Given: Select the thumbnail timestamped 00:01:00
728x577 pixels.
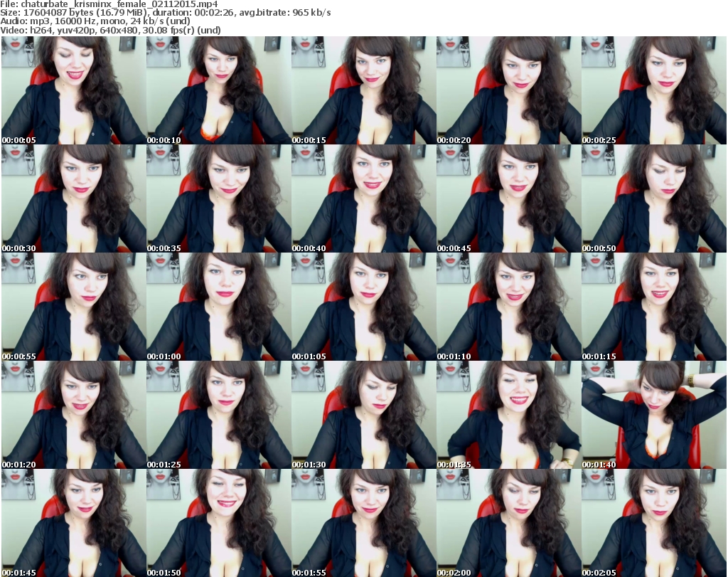Looking at the screenshot, I should (x=219, y=307).
